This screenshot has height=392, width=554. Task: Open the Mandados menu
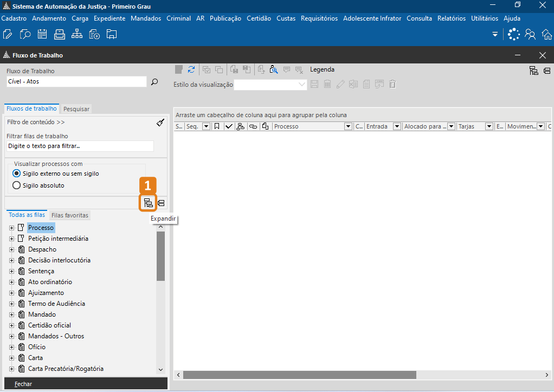146,18
